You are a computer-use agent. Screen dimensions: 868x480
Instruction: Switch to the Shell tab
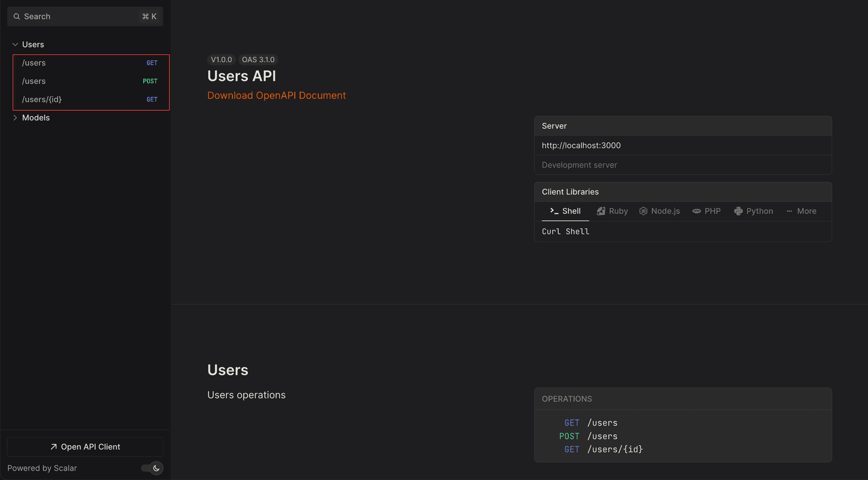pyautogui.click(x=565, y=211)
